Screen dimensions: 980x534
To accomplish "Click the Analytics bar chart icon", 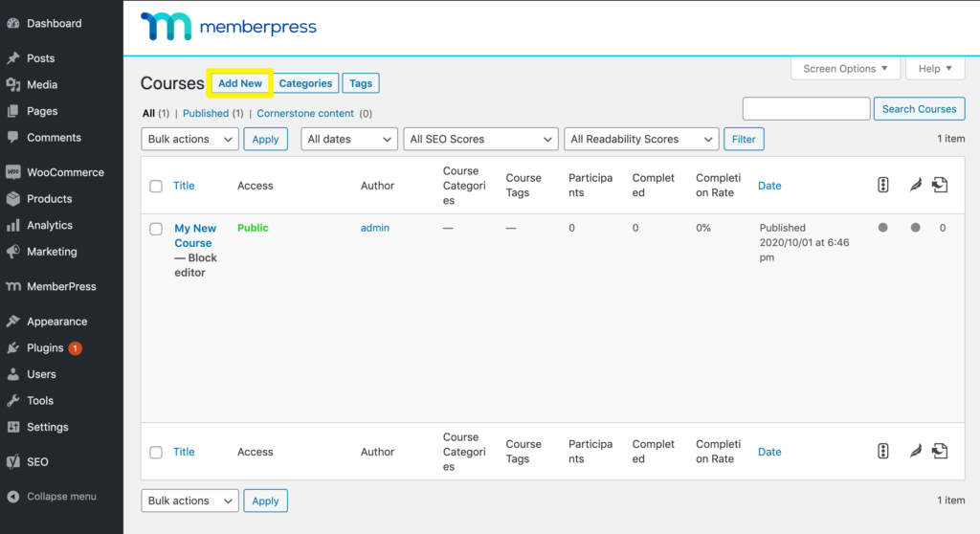I will pos(13,225).
